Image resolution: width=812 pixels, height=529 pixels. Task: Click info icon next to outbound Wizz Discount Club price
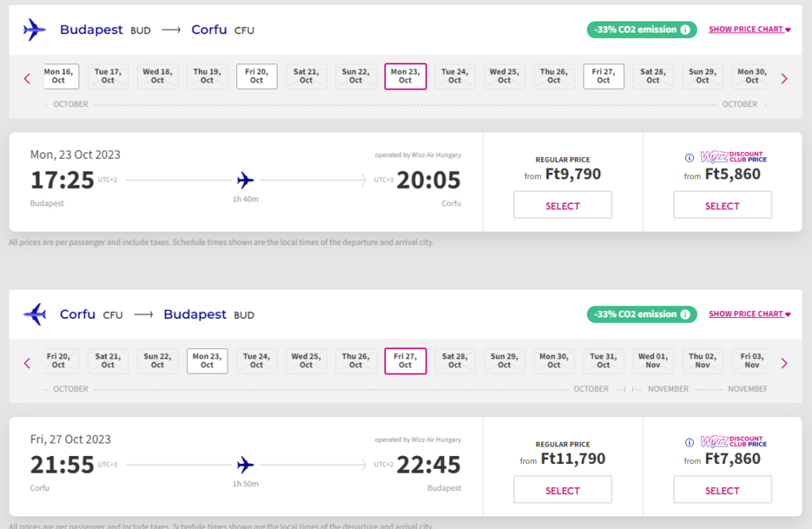689,157
